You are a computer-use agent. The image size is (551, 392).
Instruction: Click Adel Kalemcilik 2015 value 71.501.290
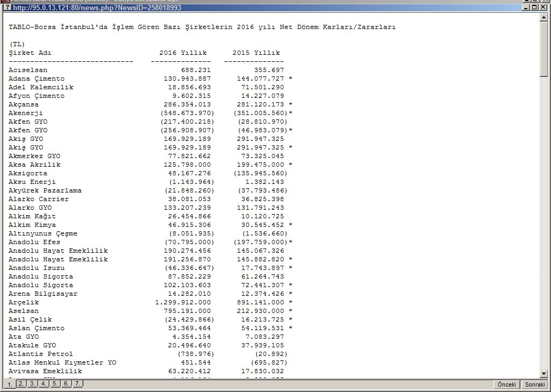tap(263, 87)
